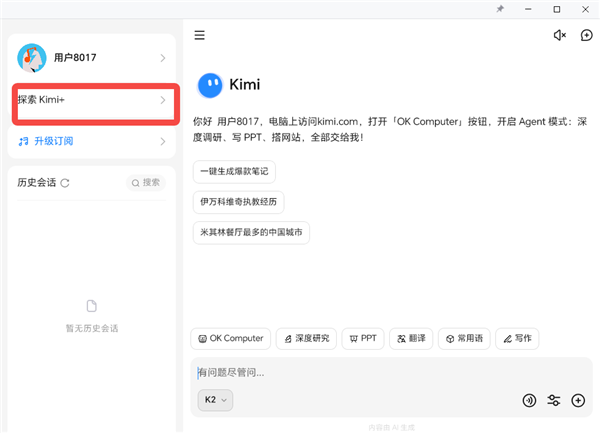Click the 历史会话 heading text
Screen dimensions: 600x433
[37, 183]
